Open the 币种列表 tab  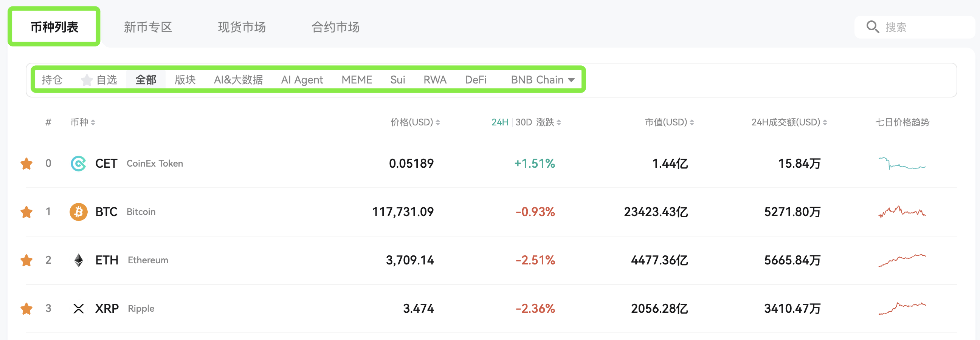(x=54, y=27)
